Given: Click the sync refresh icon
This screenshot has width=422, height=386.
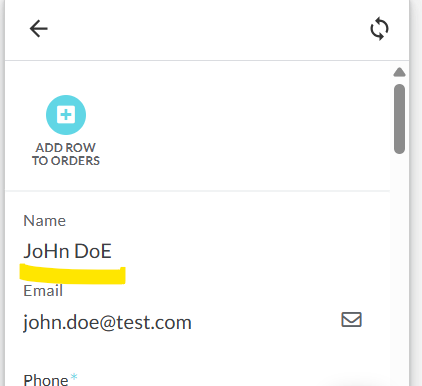Looking at the screenshot, I should point(379,29).
